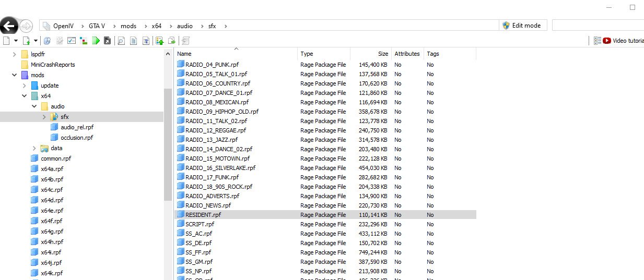Click the data folder icon in the tree
The width and height of the screenshot is (644, 280).
(44, 148)
